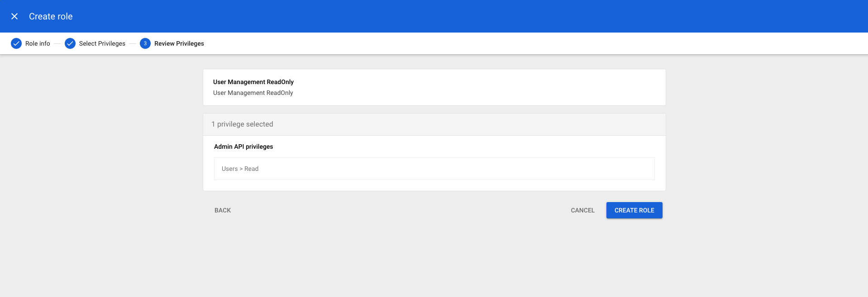Viewport: 868px width, 297px height.
Task: Click the Admin API privileges heading
Action: tap(243, 146)
